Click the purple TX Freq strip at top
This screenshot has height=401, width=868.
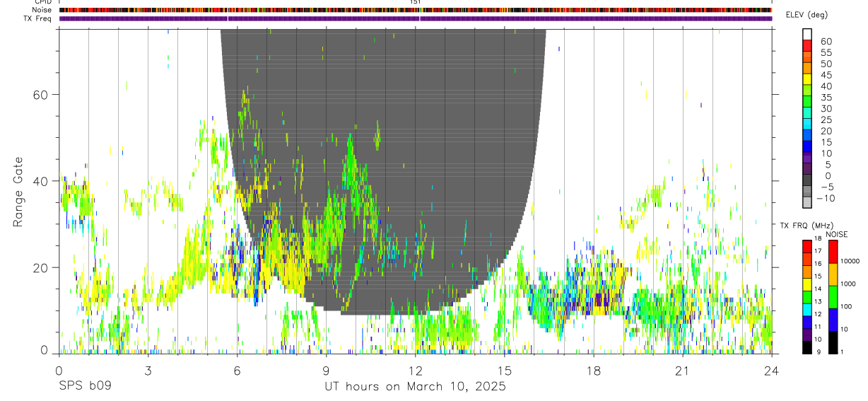click(x=415, y=18)
